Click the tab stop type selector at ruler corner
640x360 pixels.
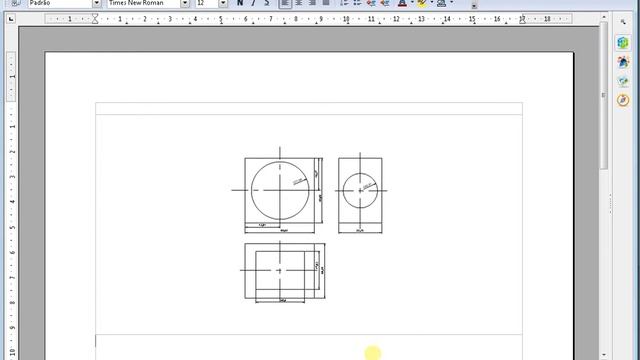tap(11, 19)
